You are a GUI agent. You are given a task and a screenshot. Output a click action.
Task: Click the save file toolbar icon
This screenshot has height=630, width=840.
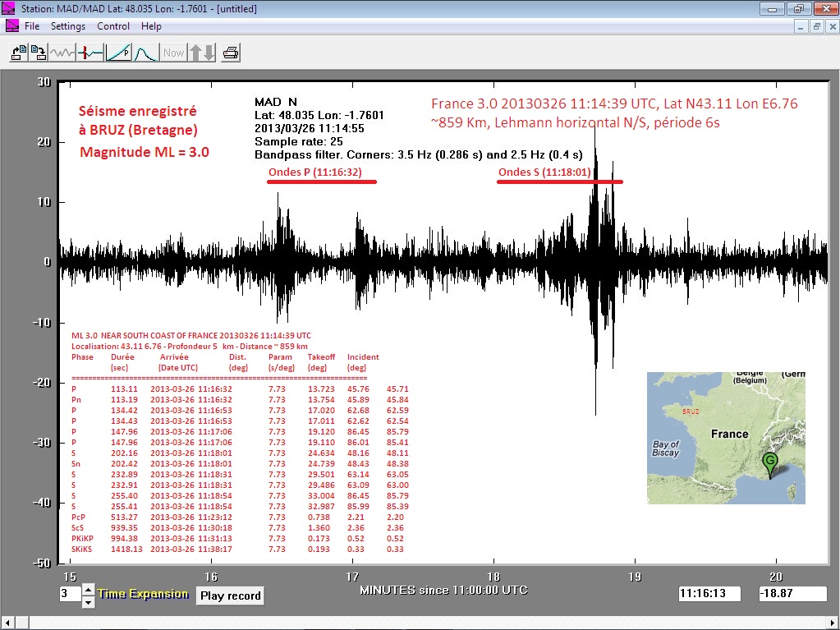38,53
